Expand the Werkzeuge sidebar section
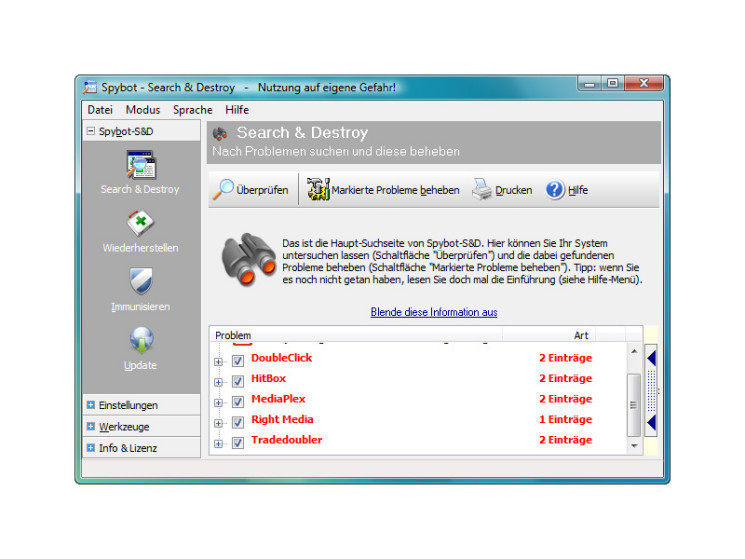The image size is (745, 559). click(91, 426)
